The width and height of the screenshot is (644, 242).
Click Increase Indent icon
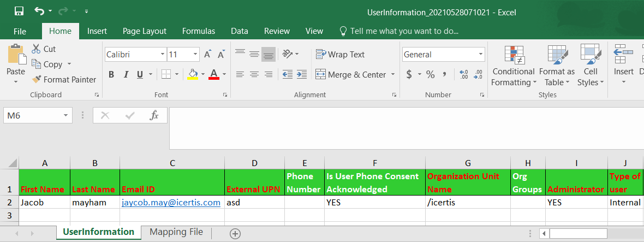(x=301, y=74)
